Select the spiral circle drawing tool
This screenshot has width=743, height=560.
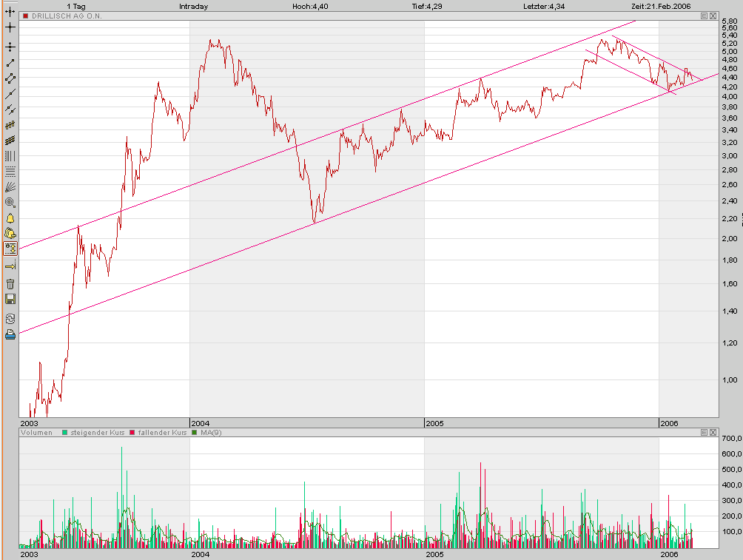point(10,202)
